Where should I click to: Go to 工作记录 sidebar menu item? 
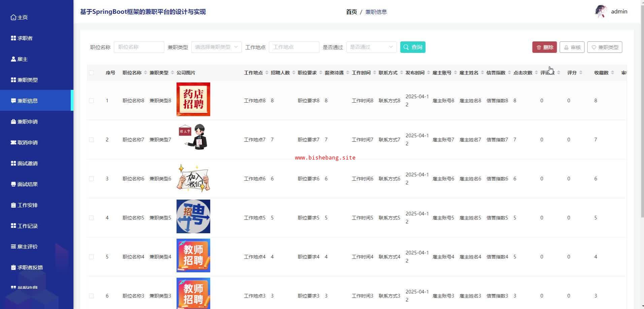tap(27, 226)
